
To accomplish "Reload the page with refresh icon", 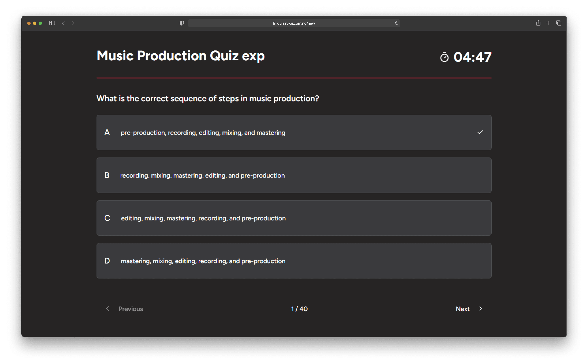I will pos(396,23).
